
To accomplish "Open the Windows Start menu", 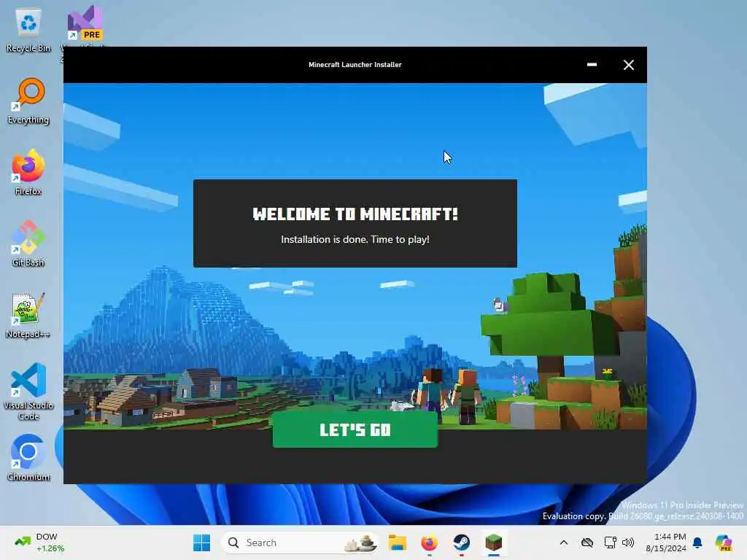I will pyautogui.click(x=201, y=542).
